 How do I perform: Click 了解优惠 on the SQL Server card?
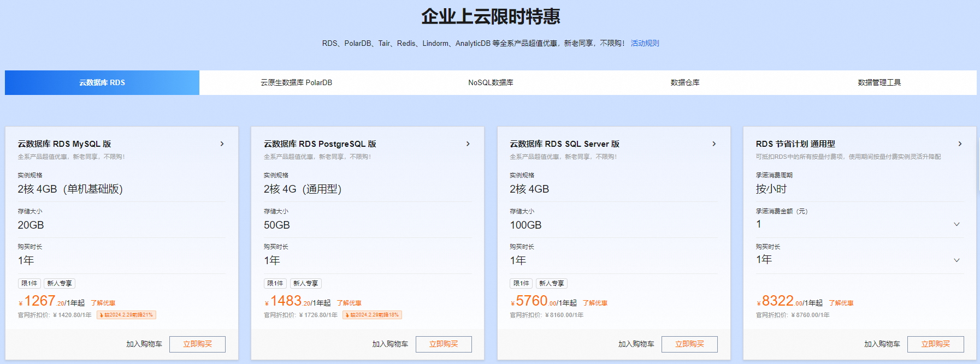click(x=595, y=303)
